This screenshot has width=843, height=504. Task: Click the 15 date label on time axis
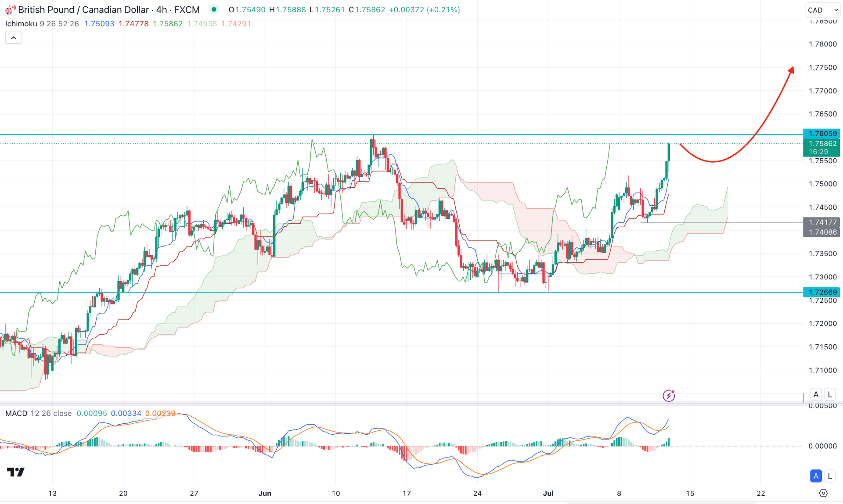(x=690, y=493)
